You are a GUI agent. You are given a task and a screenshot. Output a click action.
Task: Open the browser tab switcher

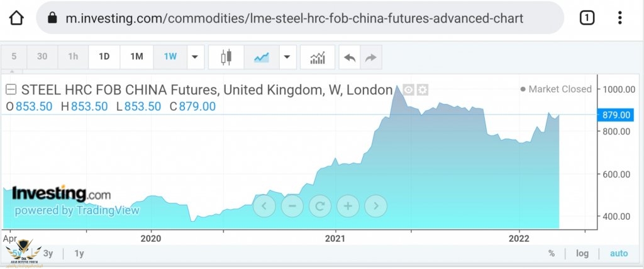click(587, 18)
